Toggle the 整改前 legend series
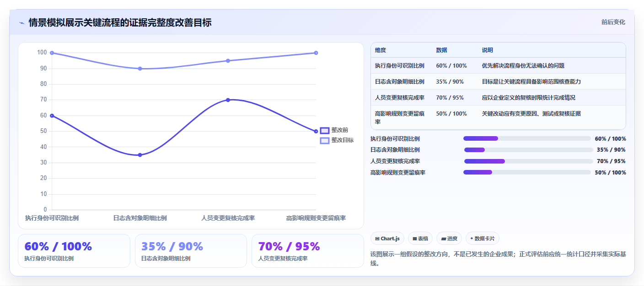 [x=334, y=130]
